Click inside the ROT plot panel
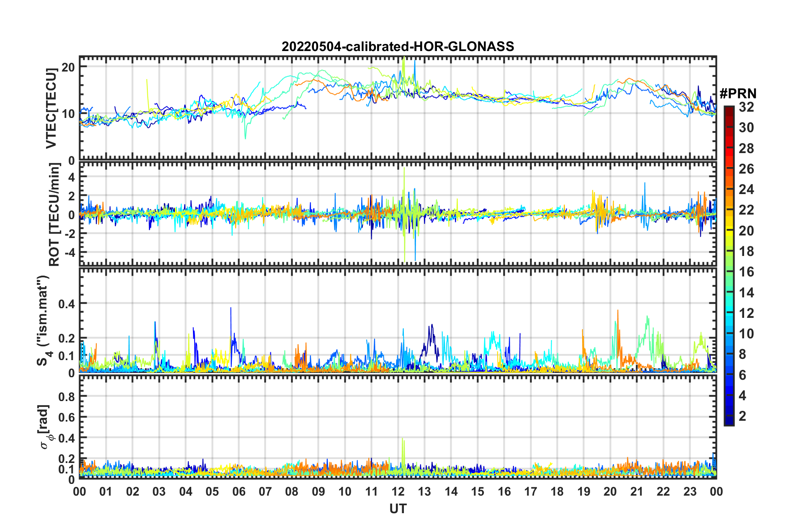 point(398,213)
